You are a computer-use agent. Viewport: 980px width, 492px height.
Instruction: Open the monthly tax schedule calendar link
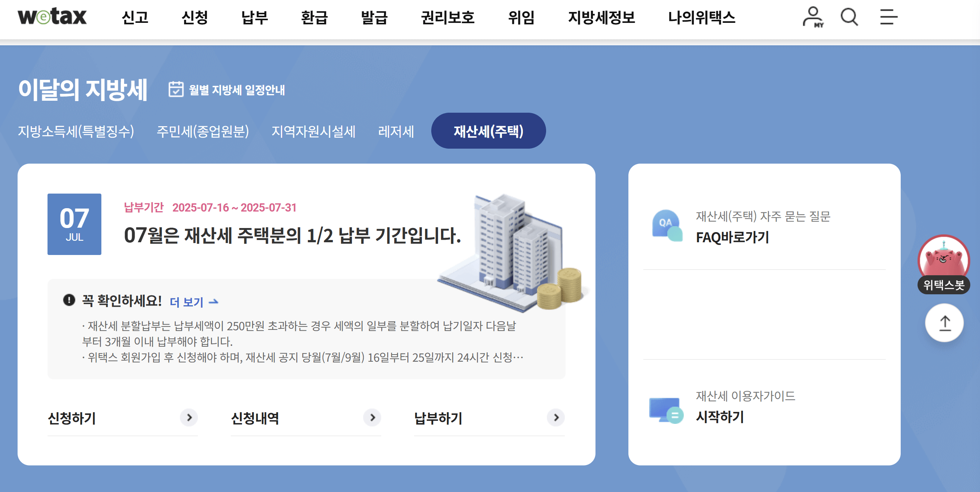(227, 90)
